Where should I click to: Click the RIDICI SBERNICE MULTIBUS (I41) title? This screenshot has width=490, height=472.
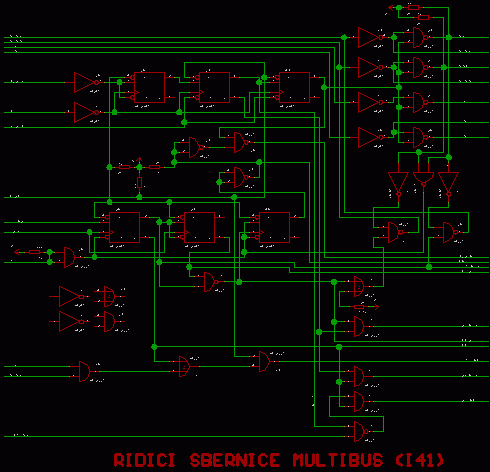tap(278, 460)
